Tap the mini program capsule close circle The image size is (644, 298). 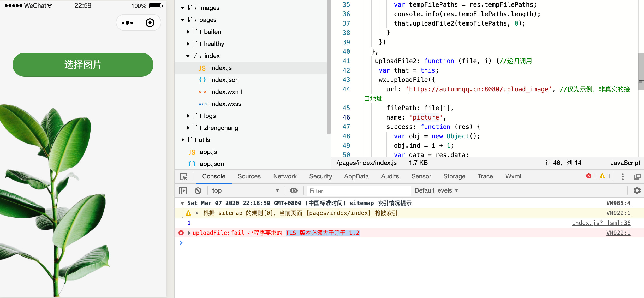pos(150,23)
